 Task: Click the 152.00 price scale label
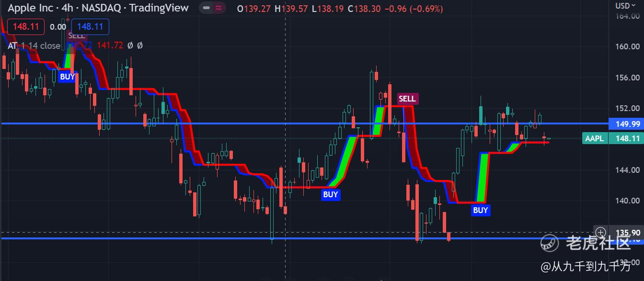point(628,108)
